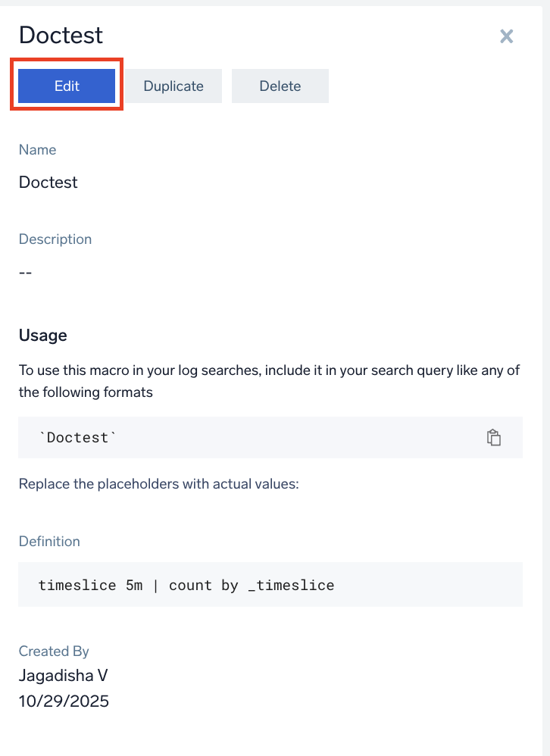Click the Doctest panel title

click(x=60, y=35)
